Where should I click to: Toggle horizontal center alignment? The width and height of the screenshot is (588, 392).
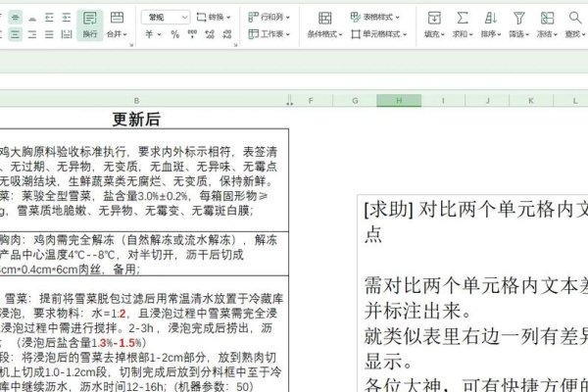16,34
